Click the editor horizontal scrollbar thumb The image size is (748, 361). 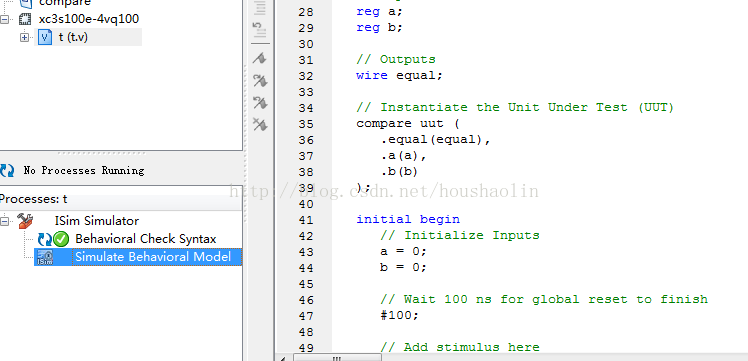point(337,357)
